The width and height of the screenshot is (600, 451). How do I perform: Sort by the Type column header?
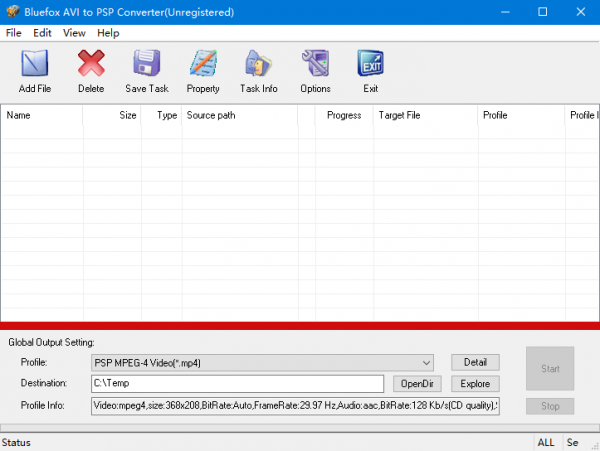pyautogui.click(x=161, y=115)
